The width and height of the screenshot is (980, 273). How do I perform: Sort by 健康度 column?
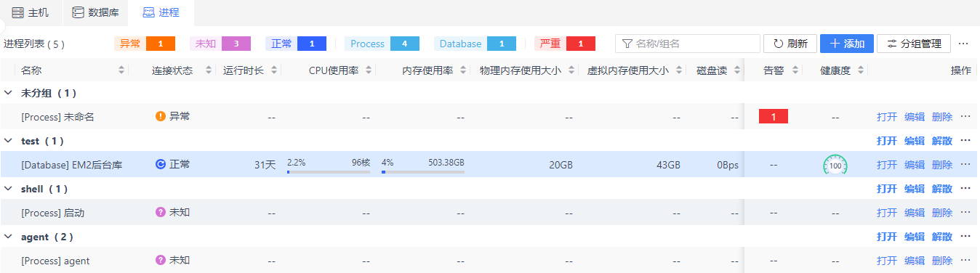tap(861, 70)
